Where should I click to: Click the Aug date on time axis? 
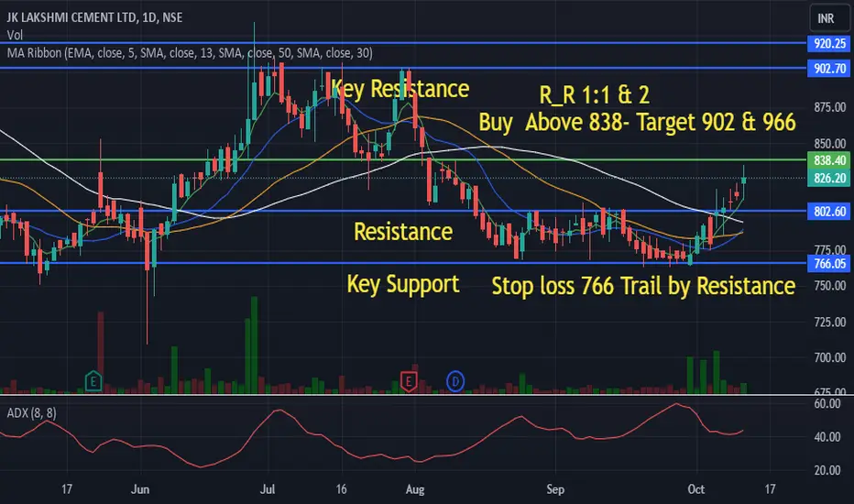point(415,489)
